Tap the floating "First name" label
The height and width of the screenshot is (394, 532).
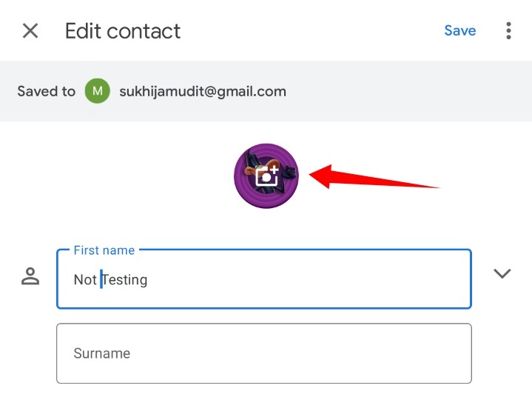coord(104,250)
